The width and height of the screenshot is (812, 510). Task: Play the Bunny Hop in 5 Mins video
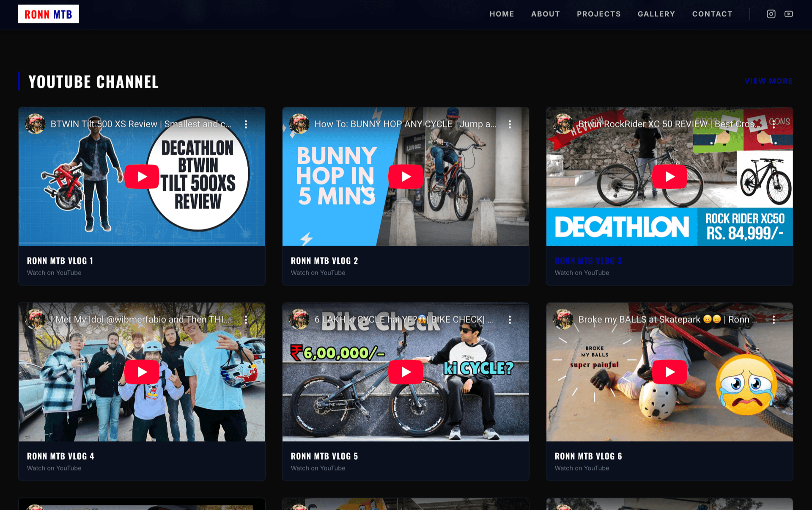[406, 176]
